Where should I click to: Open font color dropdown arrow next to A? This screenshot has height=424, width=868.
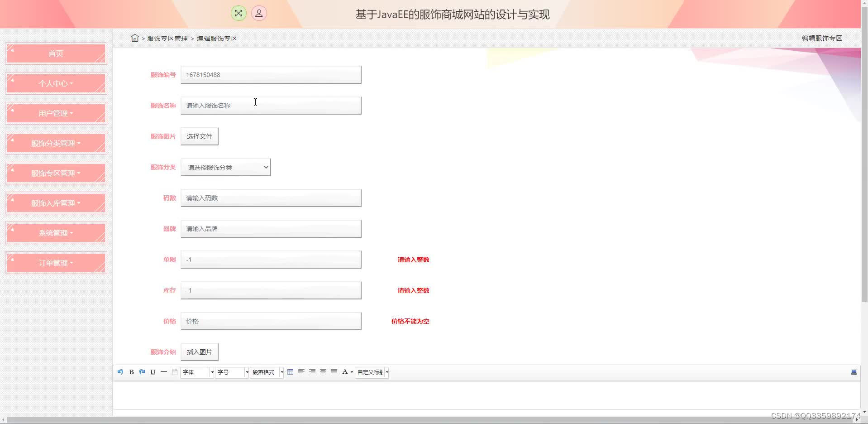tap(352, 372)
